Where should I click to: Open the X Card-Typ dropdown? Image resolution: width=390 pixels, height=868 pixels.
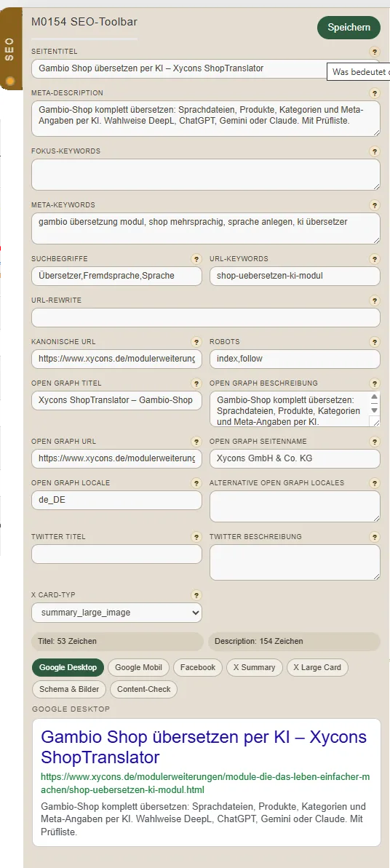tap(117, 613)
